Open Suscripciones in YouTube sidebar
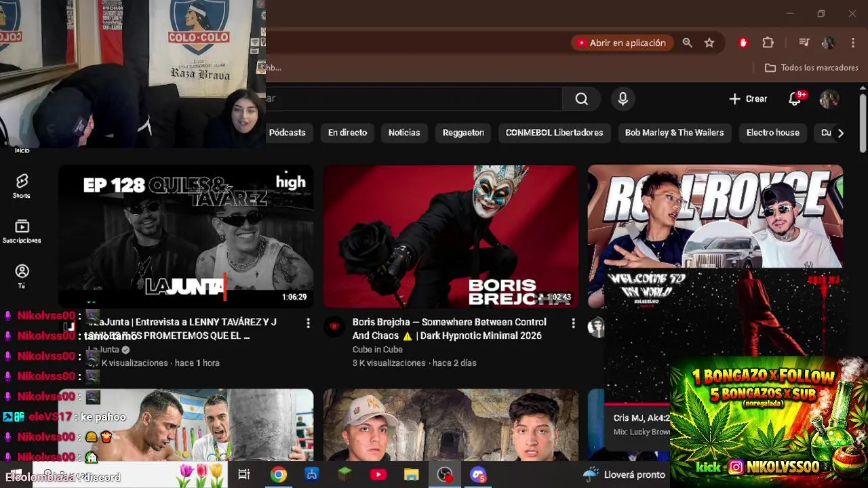The image size is (868, 488). [22, 231]
